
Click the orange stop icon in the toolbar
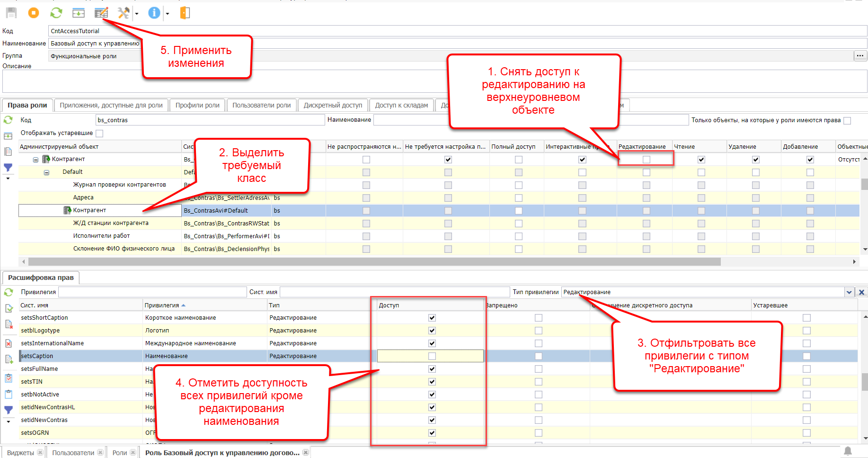(34, 13)
